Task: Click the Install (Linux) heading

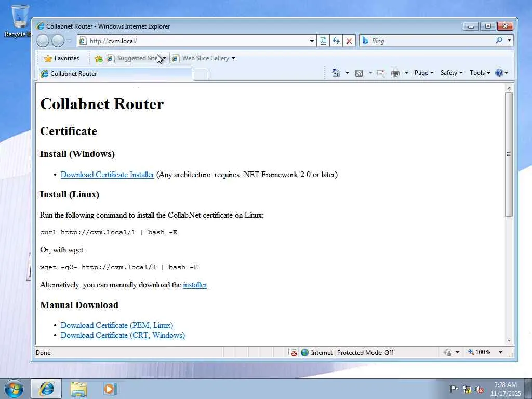Action: (70, 194)
